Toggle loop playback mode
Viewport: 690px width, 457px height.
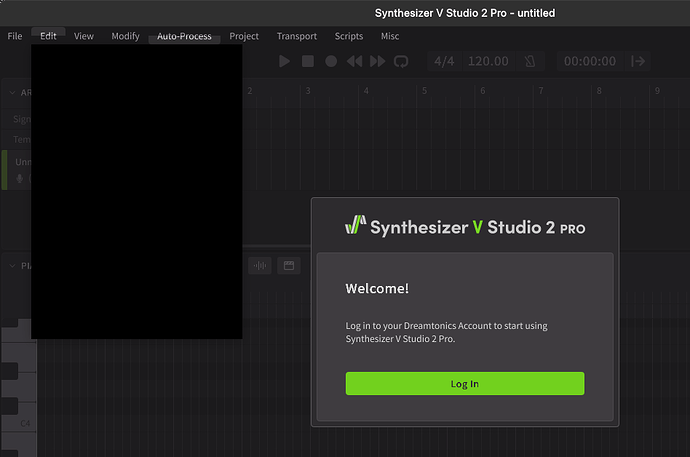tap(401, 61)
